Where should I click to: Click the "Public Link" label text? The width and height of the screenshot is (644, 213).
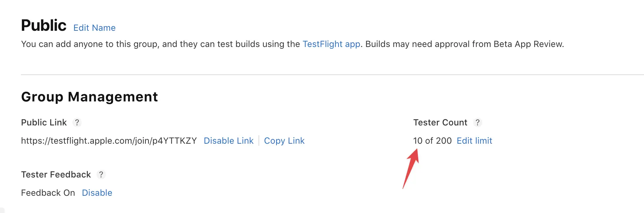tap(44, 122)
